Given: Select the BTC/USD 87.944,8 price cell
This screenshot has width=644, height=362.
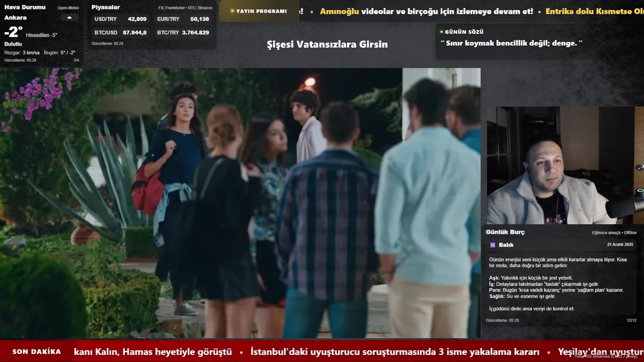Looking at the screenshot, I should point(120,33).
